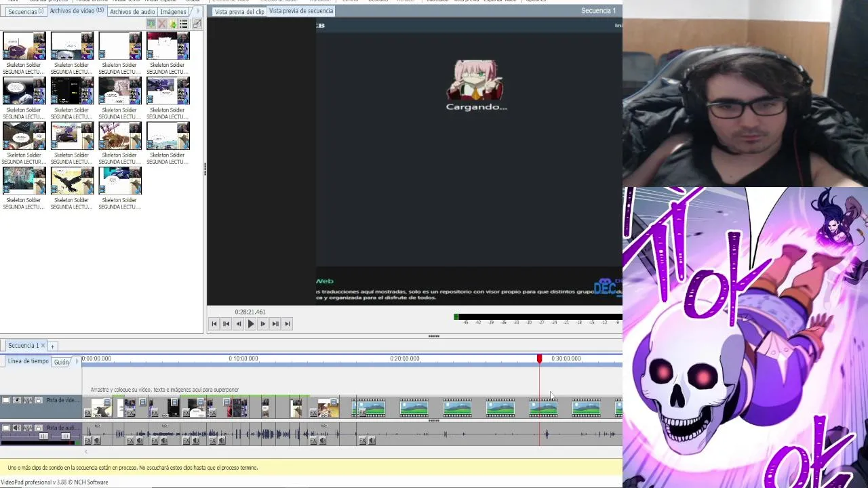Click ruler at 0:10:00.000 mark
The width and height of the screenshot is (868, 488).
pos(243,359)
